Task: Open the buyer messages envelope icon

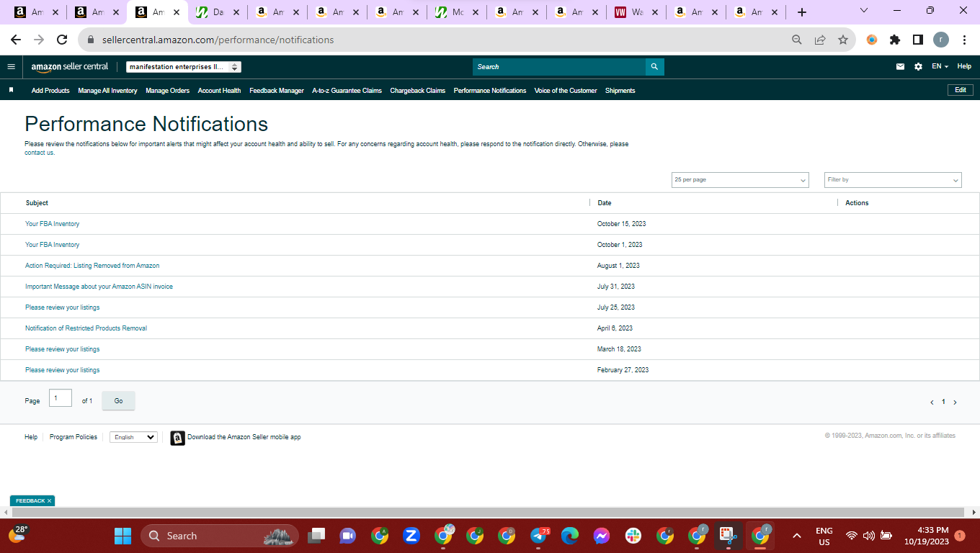Action: click(900, 66)
